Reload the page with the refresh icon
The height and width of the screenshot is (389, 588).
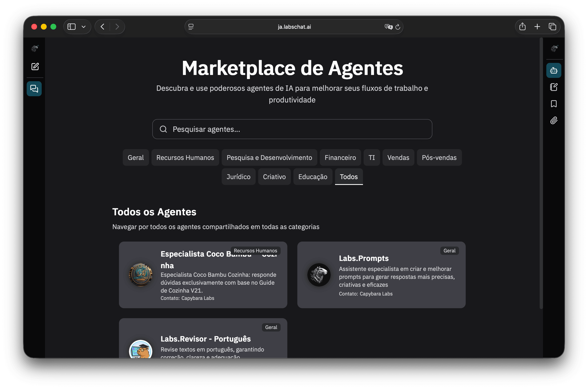coord(398,27)
